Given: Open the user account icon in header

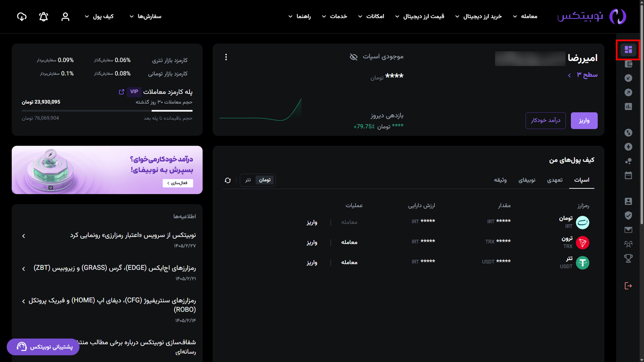Looking at the screenshot, I should pyautogui.click(x=65, y=17).
